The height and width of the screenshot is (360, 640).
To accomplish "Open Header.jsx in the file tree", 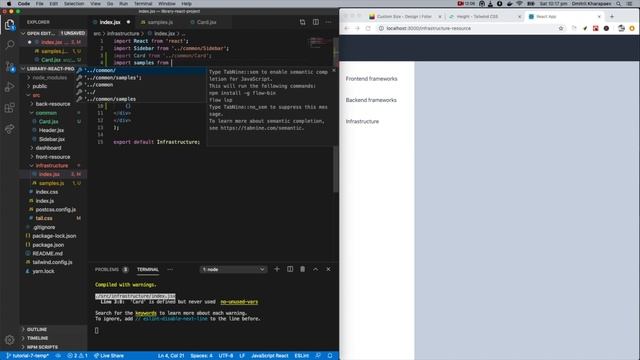I will [51, 131].
